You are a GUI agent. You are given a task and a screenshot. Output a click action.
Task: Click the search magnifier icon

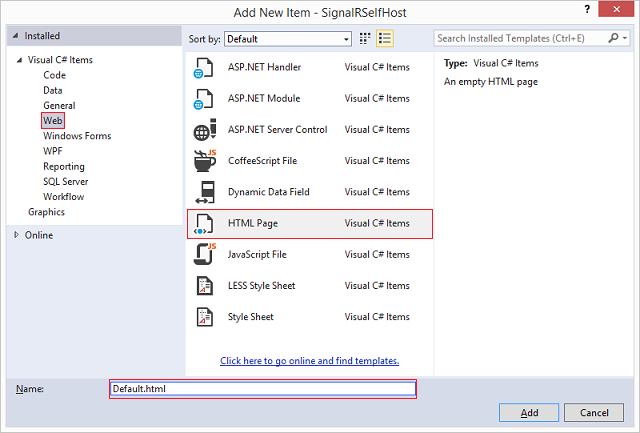tap(613, 38)
